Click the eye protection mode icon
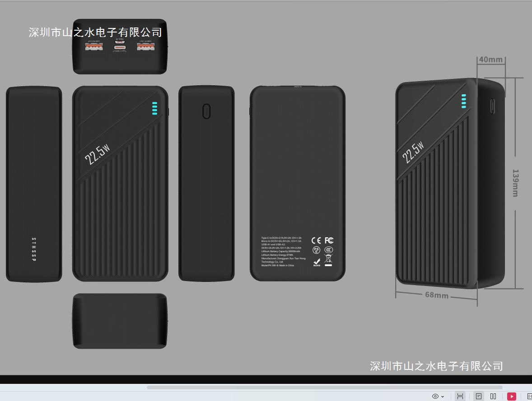 pos(435,396)
